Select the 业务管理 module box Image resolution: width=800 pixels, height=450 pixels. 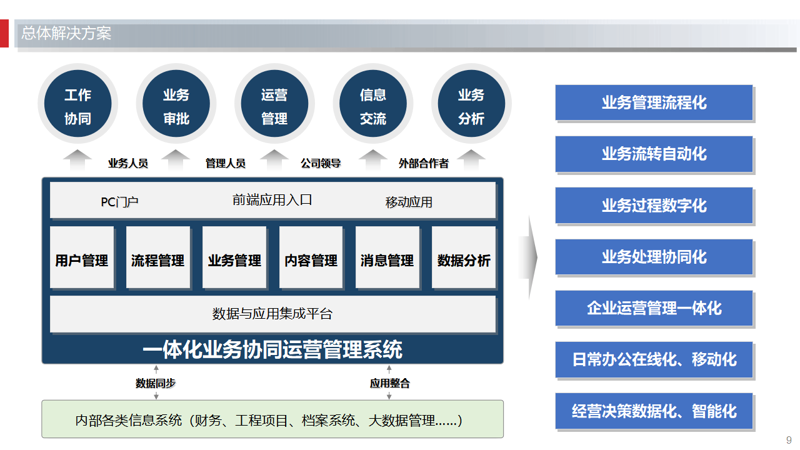(235, 258)
